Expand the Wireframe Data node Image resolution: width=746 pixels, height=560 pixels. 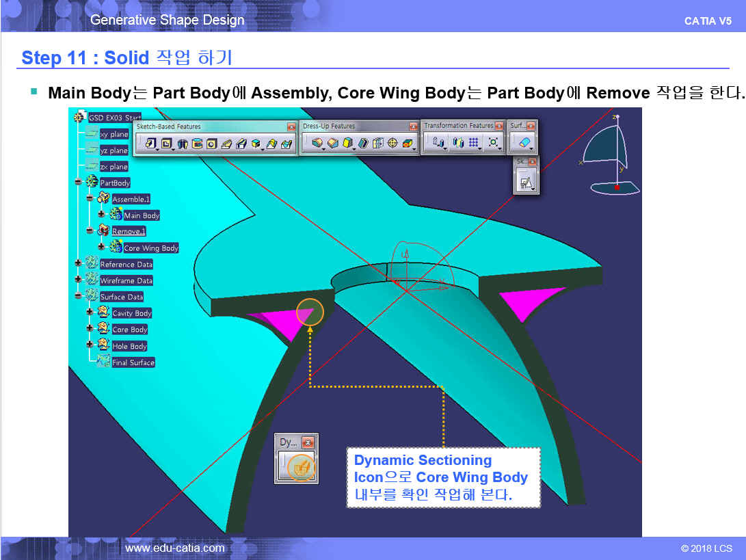click(78, 280)
